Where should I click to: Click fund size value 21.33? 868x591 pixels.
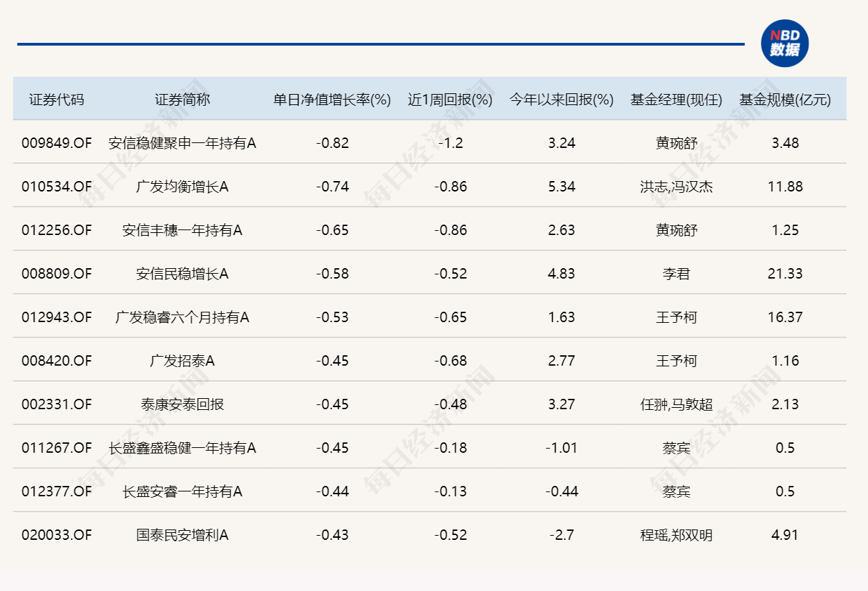pyautogui.click(x=785, y=274)
